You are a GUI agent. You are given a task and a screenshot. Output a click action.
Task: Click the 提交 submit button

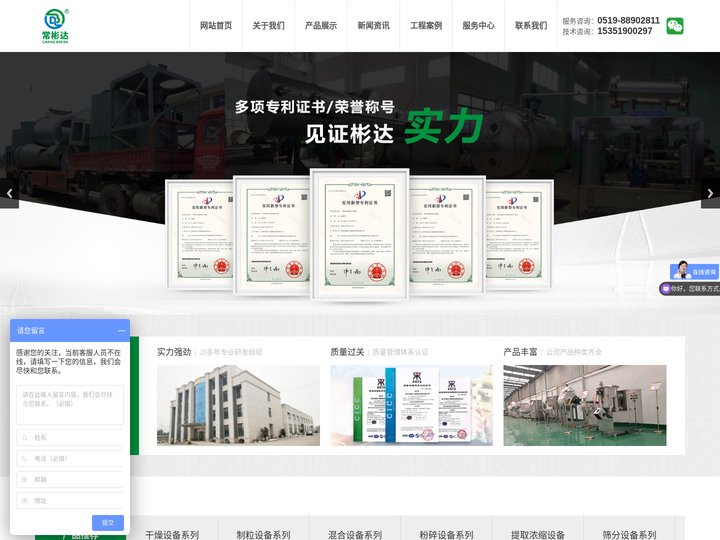[108, 523]
